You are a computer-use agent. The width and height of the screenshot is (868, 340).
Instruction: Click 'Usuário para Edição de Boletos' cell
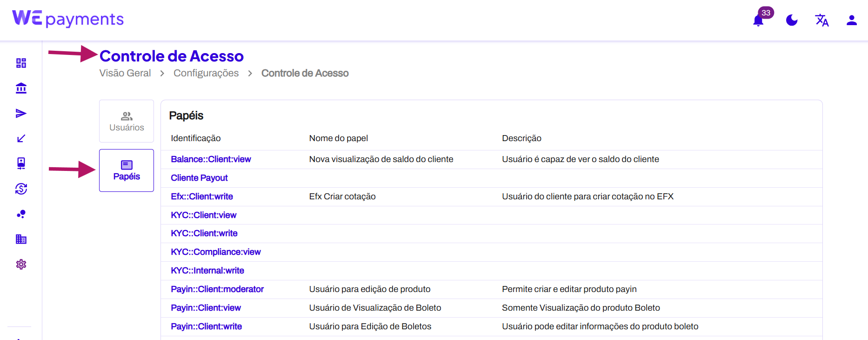[x=370, y=326]
